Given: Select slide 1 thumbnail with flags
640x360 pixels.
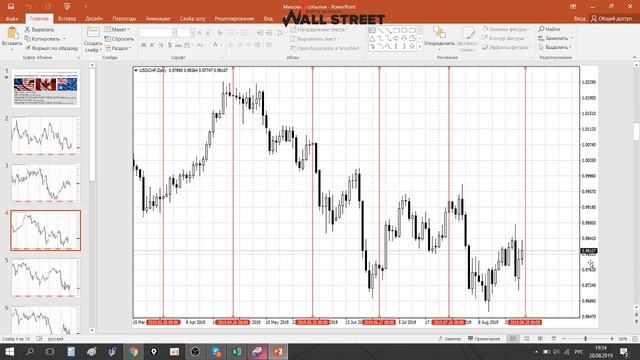Looking at the screenshot, I should (x=45, y=88).
